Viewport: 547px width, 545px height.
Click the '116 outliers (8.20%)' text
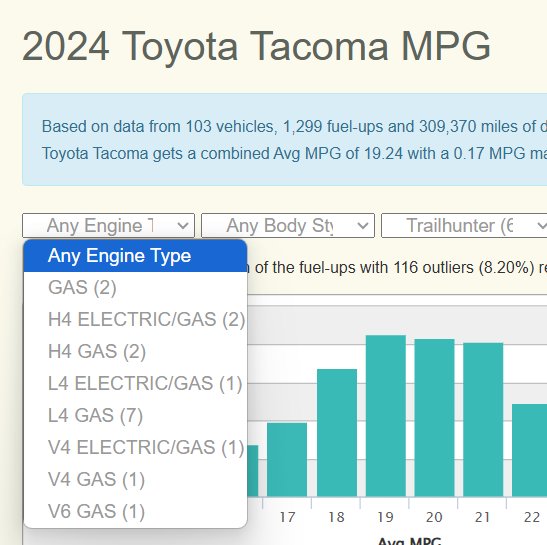(464, 268)
